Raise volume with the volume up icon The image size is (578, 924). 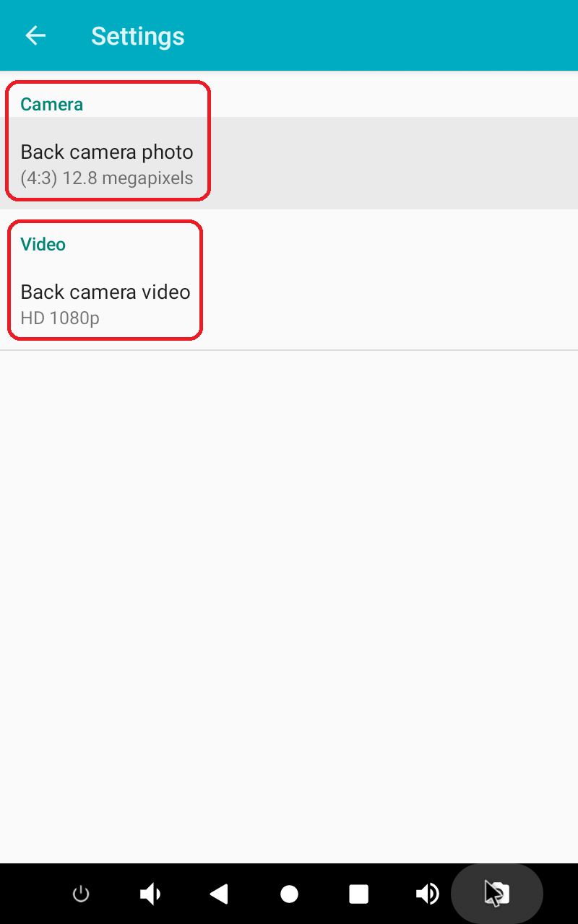pyautogui.click(x=428, y=894)
